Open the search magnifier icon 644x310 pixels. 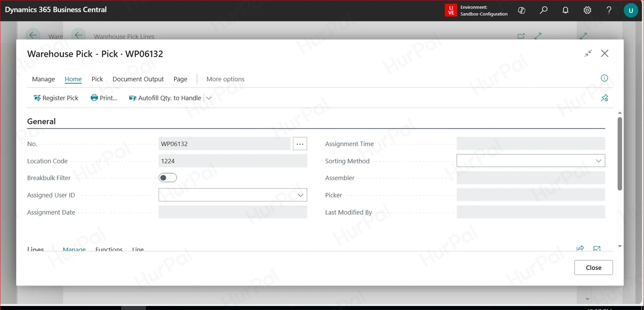(544, 10)
